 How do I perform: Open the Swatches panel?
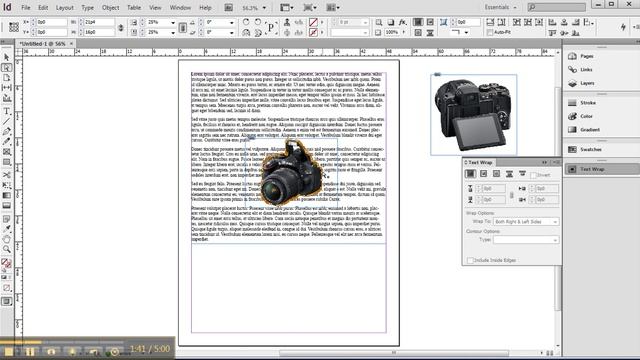pos(591,149)
